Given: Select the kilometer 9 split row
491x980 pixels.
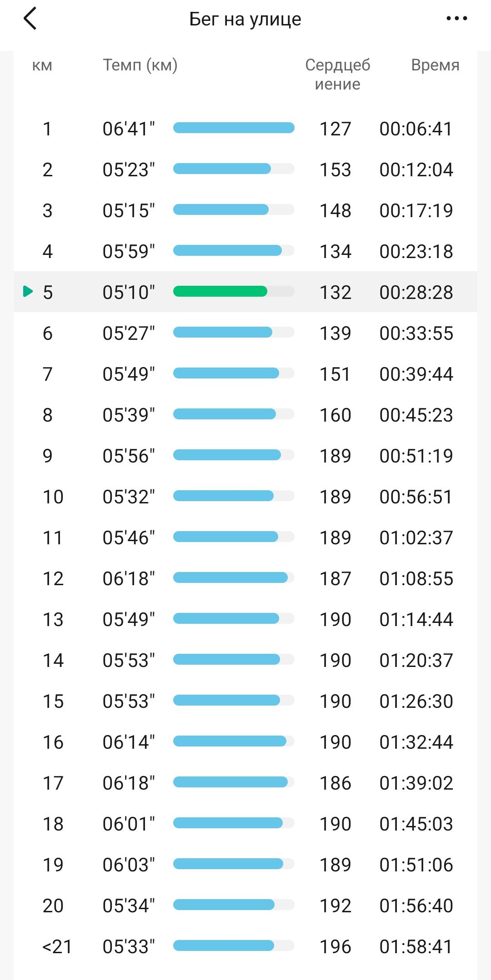Looking at the screenshot, I should pos(245,456).
